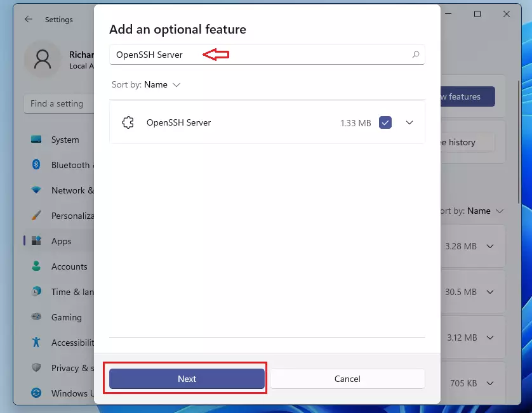Click the Network wifi icon in the sidebar
The width and height of the screenshot is (532, 413).
pyautogui.click(x=36, y=190)
